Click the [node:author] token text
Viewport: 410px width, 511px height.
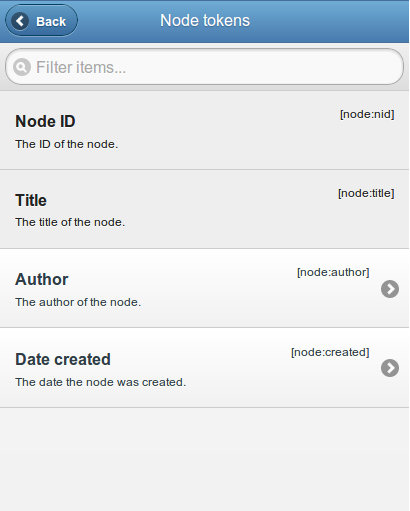333,272
